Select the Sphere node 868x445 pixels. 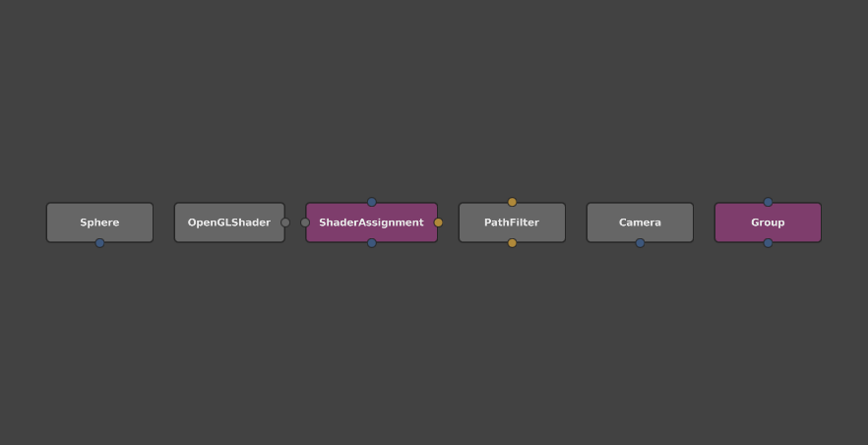99,222
